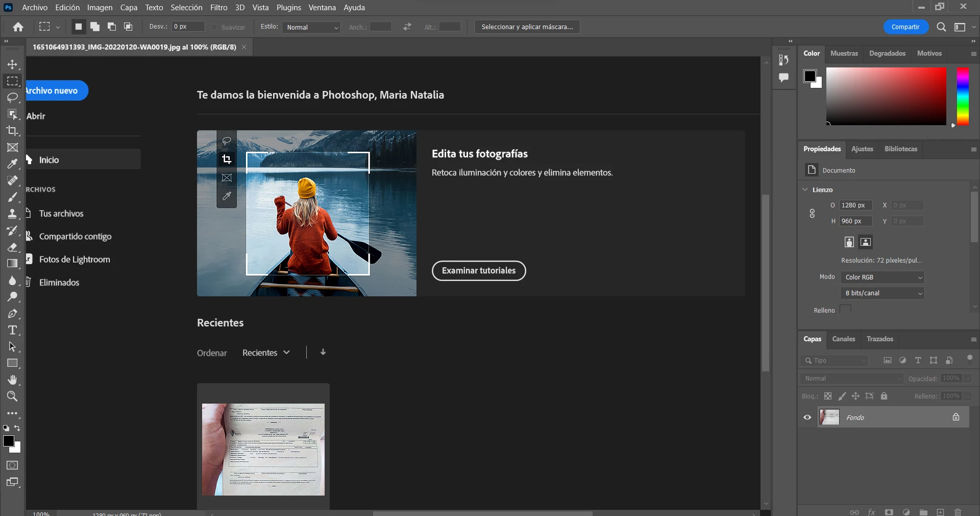This screenshot has height=516, width=980.
Task: Open the marquee tool preset picker arrow
Action: (58, 27)
